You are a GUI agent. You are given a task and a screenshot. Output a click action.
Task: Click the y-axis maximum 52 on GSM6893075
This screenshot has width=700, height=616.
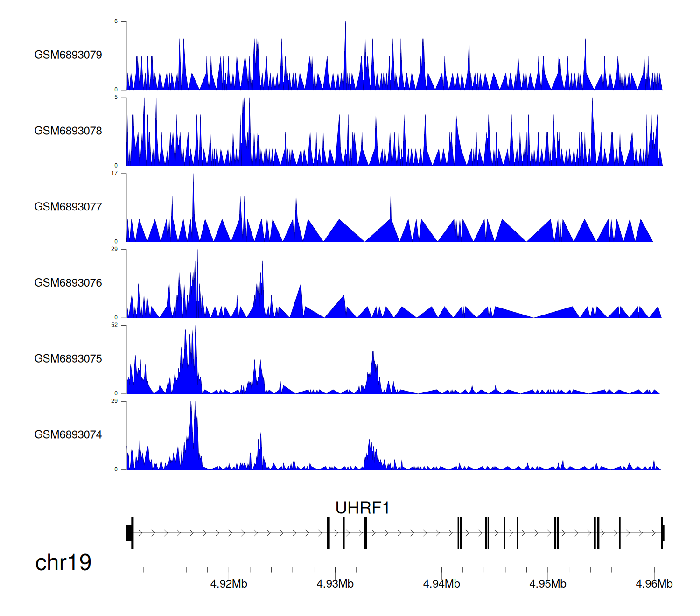click(x=114, y=325)
